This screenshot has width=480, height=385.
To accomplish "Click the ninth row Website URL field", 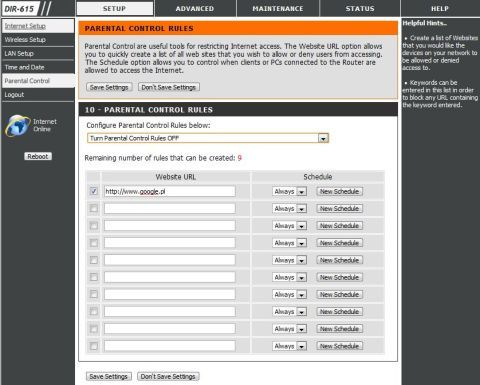I will pos(170,329).
